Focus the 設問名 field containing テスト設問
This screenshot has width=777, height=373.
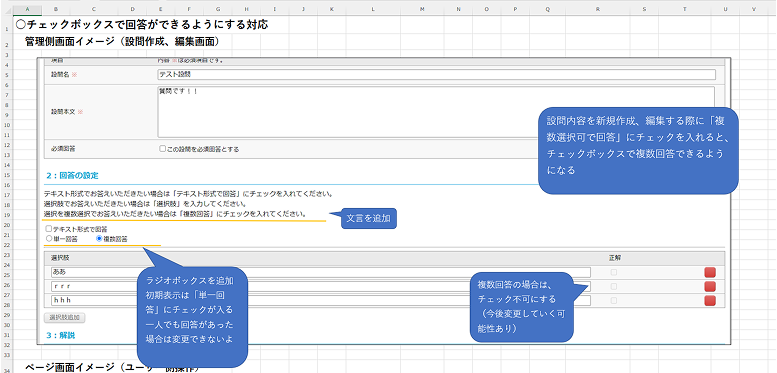pos(437,74)
